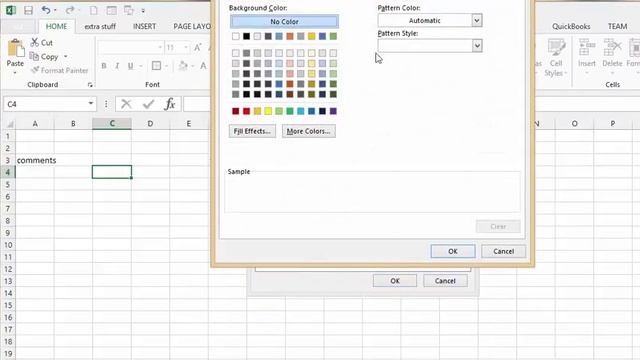Toggle Bold formatting

click(x=104, y=66)
